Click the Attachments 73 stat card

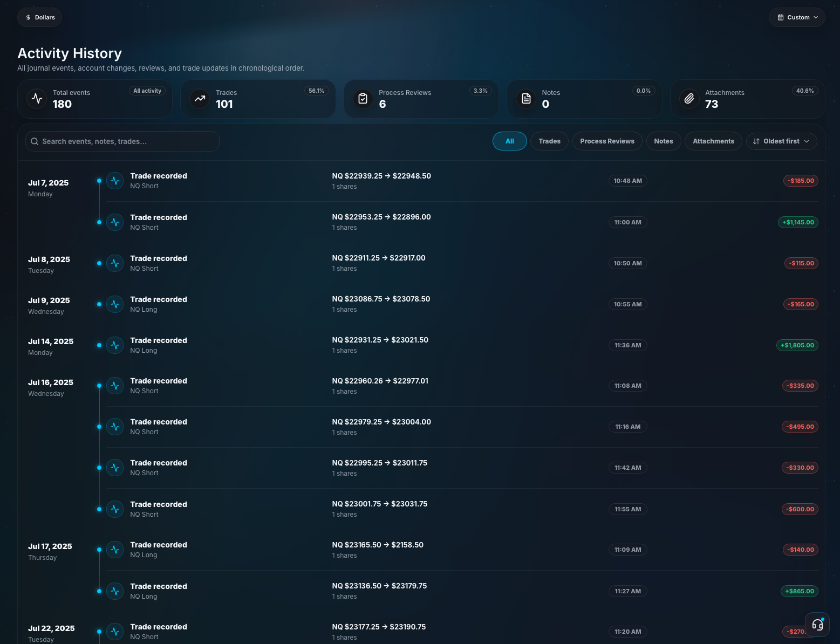click(747, 99)
